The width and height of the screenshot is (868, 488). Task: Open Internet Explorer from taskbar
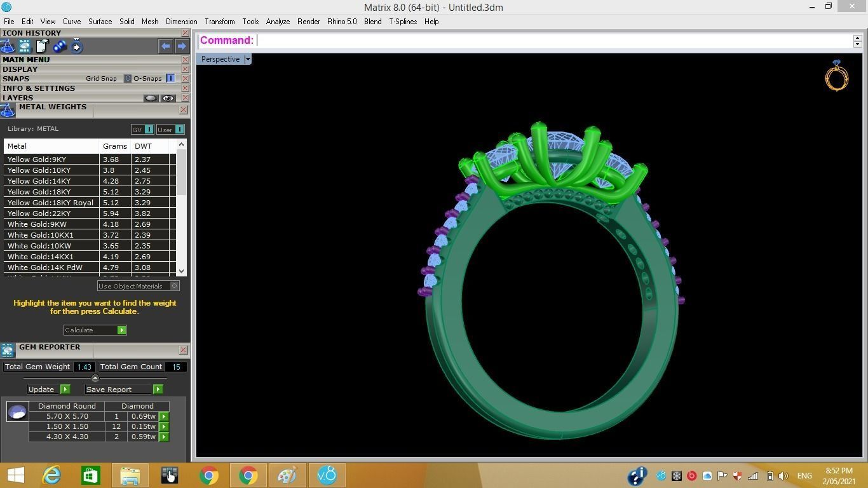pos(51,475)
